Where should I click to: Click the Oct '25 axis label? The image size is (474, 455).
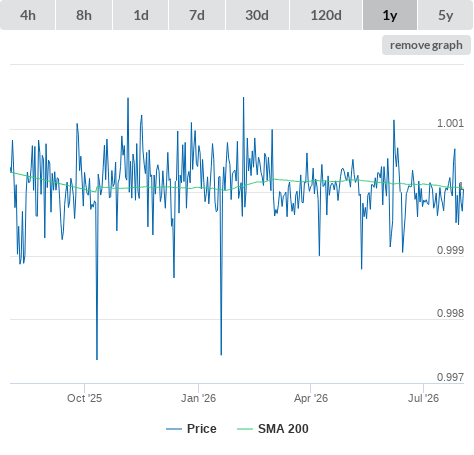84,398
